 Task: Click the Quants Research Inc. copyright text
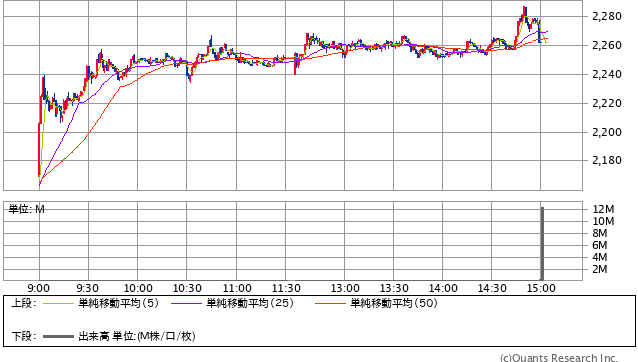click(559, 358)
